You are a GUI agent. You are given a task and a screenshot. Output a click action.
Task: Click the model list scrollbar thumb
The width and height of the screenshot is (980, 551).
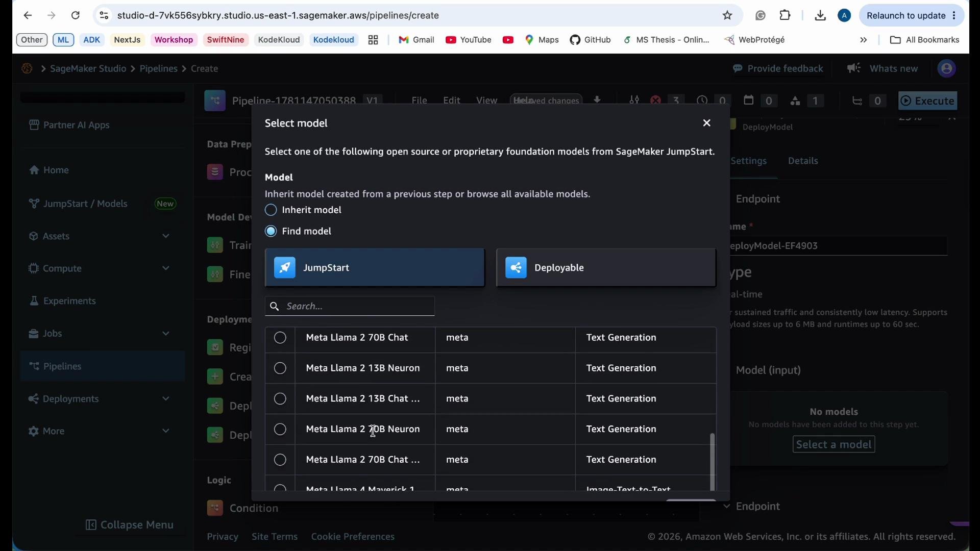[x=713, y=462]
